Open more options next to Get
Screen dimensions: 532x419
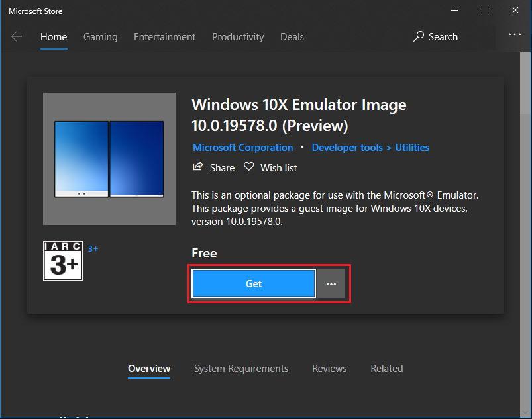pos(331,284)
